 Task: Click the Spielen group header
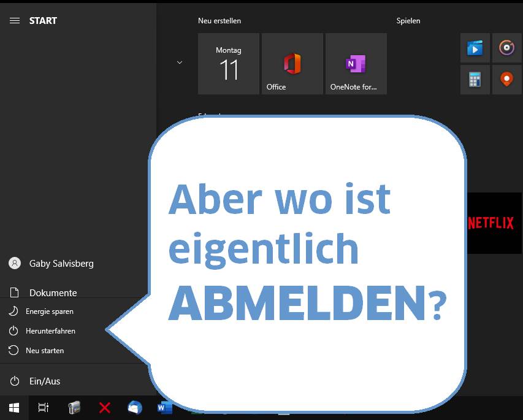click(x=408, y=21)
